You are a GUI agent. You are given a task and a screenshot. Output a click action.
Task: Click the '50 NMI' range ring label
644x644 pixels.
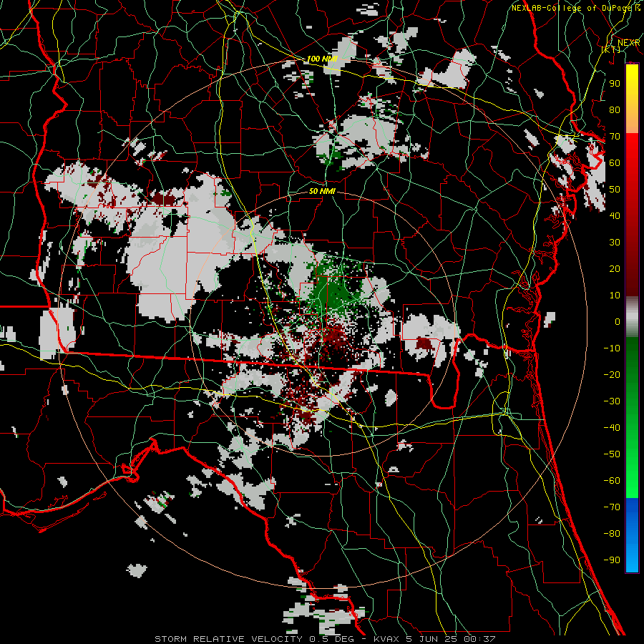[x=322, y=191]
